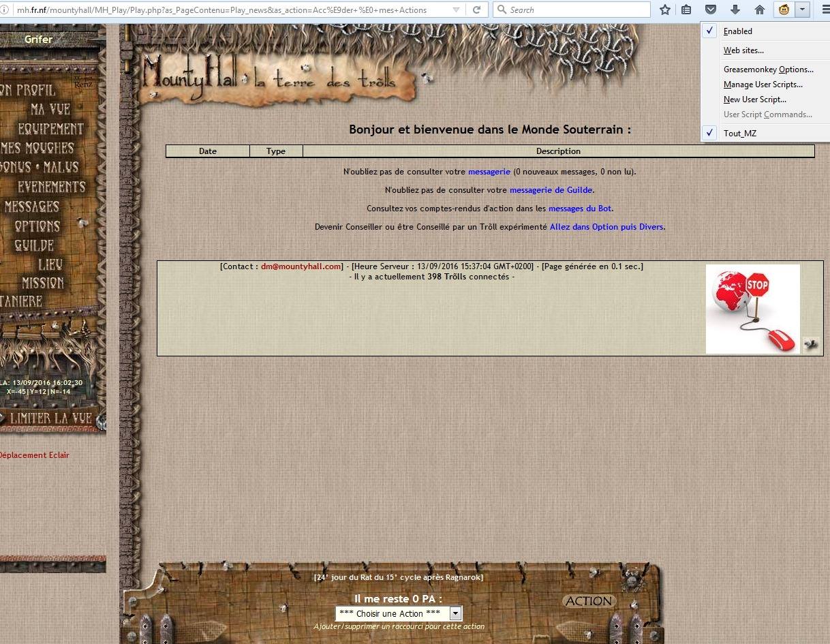
Task: Click the Greasemonkey monkey face icon
Action: 784,10
